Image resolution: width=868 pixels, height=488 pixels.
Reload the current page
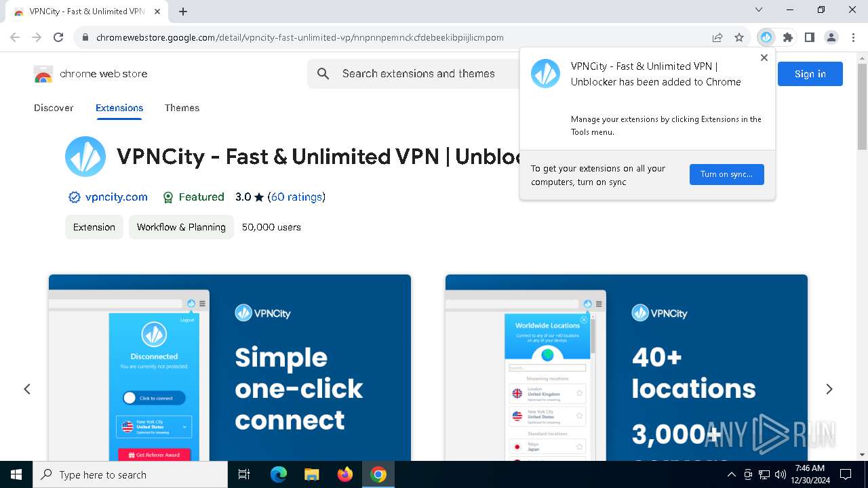(58, 37)
